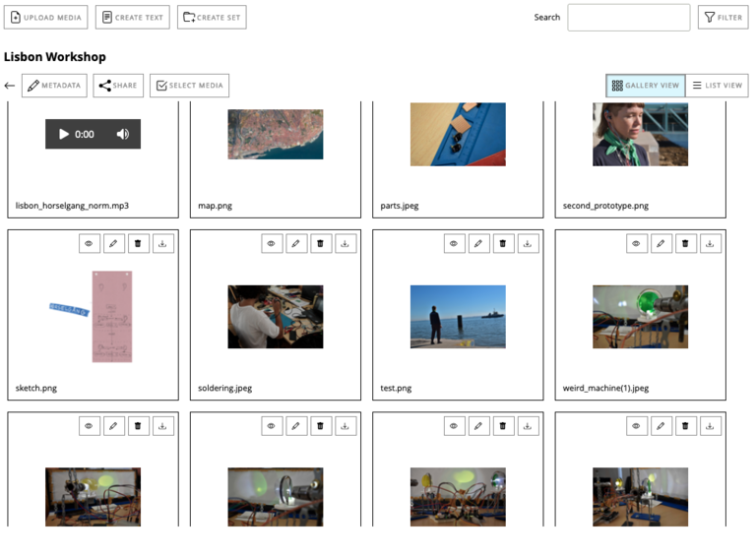Click the edit pencil icon on sketch.png
Screen dimensions: 756x557
point(113,243)
